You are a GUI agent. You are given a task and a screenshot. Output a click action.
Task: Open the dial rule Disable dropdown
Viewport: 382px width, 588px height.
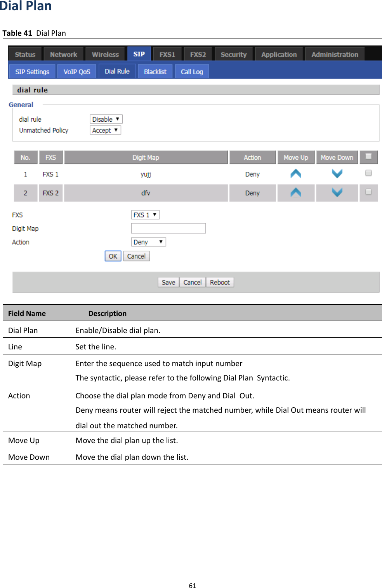106,119
